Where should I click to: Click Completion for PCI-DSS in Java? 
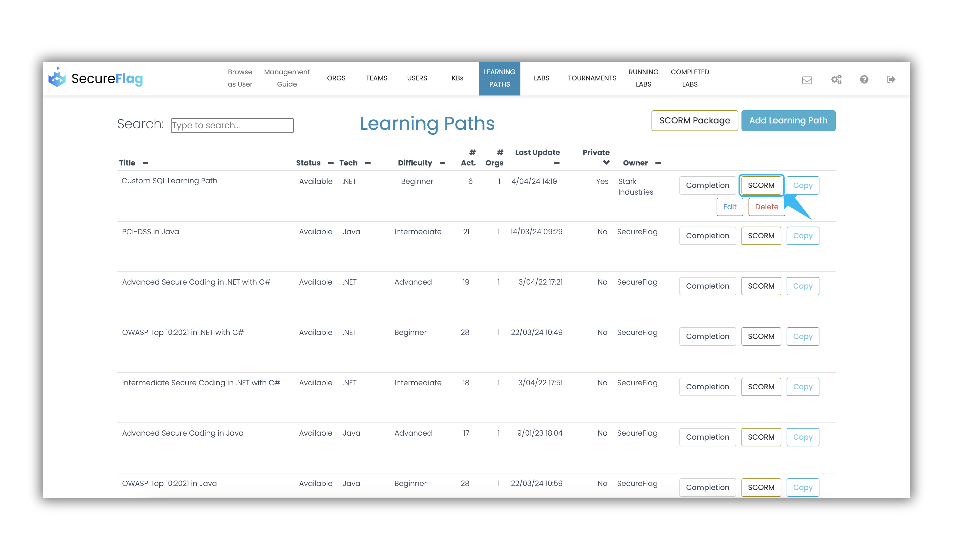click(x=708, y=236)
